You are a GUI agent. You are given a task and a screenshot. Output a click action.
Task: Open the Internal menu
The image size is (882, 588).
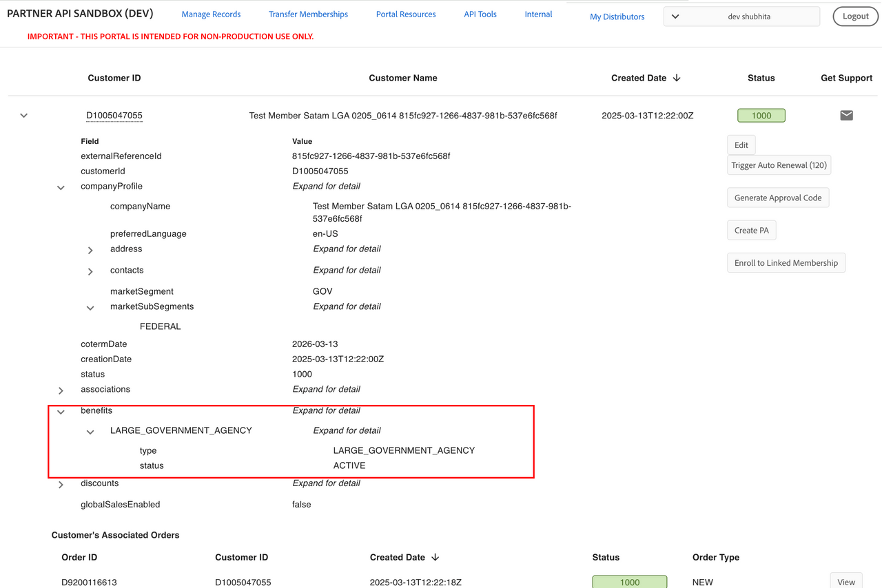(x=538, y=14)
